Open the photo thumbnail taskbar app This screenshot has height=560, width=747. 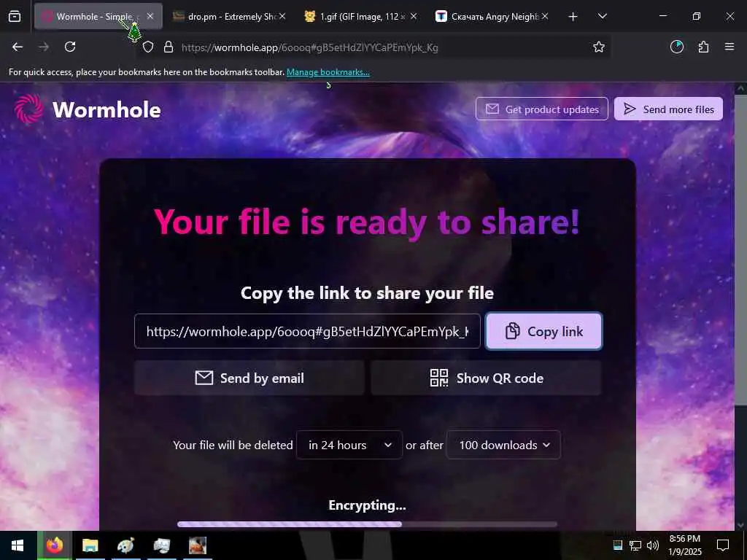click(x=197, y=545)
